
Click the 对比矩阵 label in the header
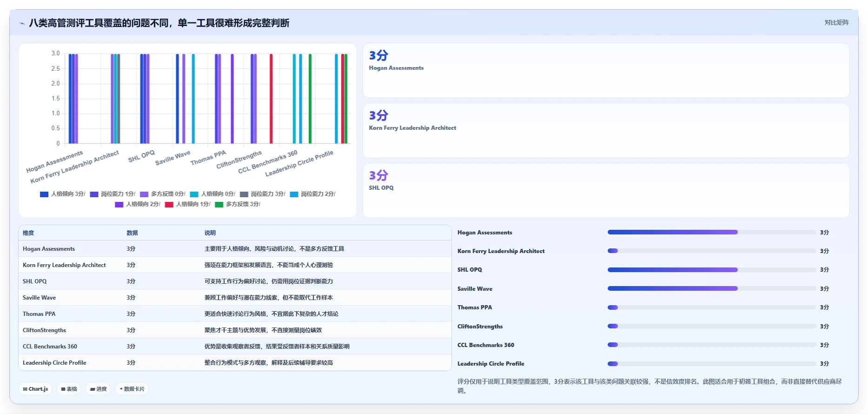coord(836,22)
